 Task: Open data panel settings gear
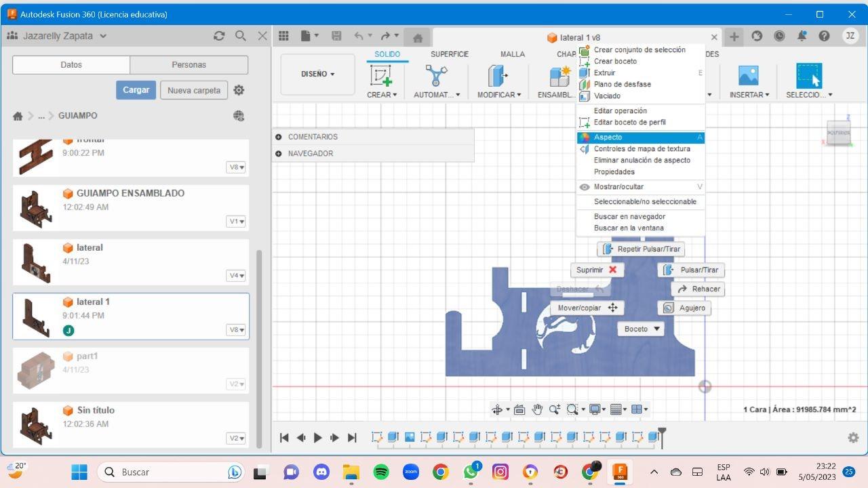pyautogui.click(x=239, y=90)
